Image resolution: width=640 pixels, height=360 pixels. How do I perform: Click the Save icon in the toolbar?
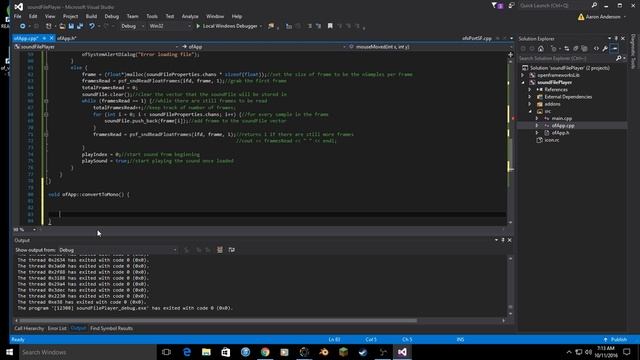[x=71, y=26]
